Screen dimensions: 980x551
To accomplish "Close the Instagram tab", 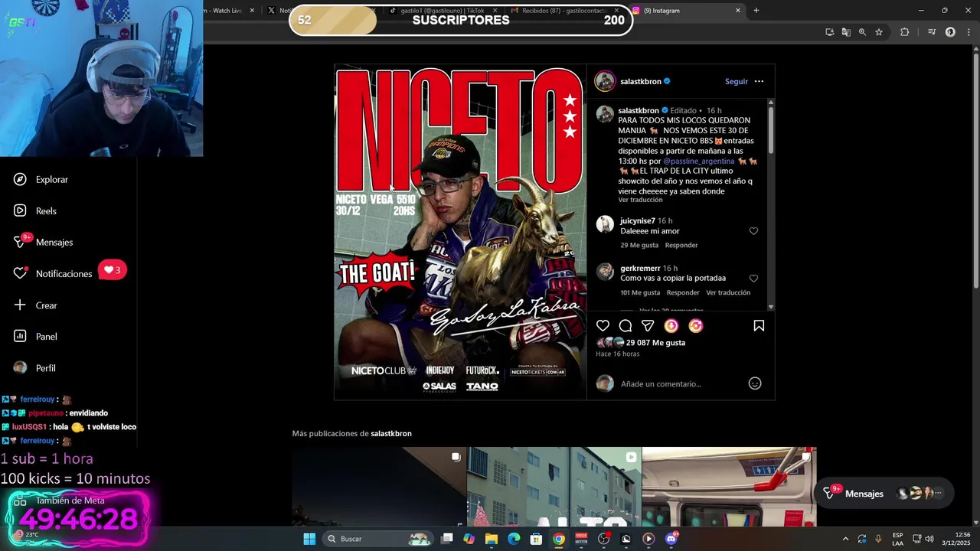I will pos(738,11).
